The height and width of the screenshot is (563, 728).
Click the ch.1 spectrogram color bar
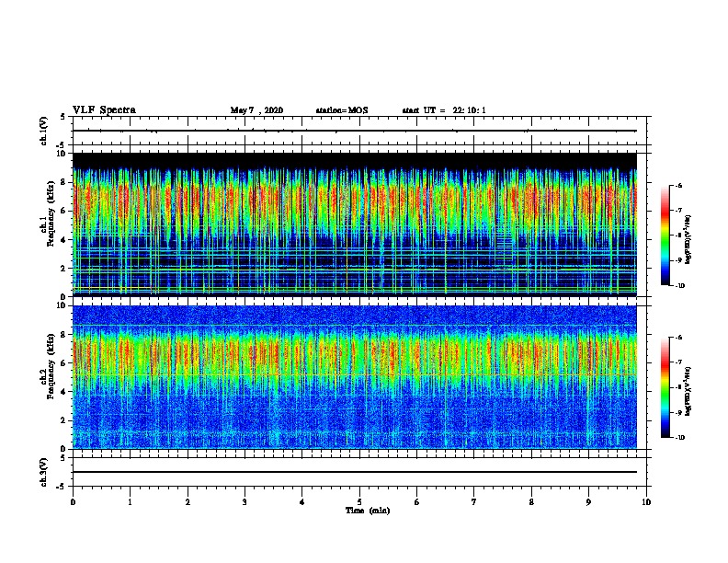[x=665, y=236]
